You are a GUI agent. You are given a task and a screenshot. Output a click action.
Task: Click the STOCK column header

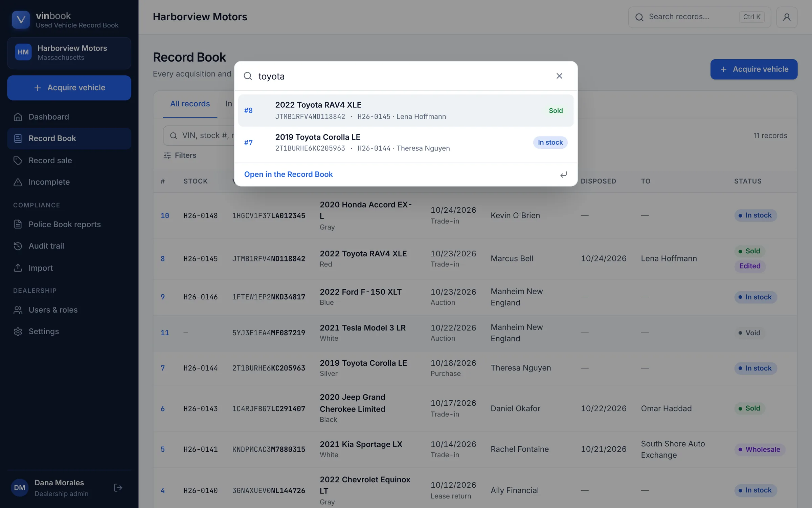(x=195, y=182)
